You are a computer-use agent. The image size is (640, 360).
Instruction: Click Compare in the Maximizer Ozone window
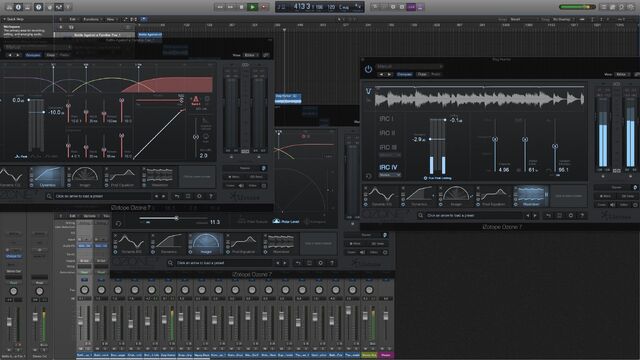tap(404, 74)
